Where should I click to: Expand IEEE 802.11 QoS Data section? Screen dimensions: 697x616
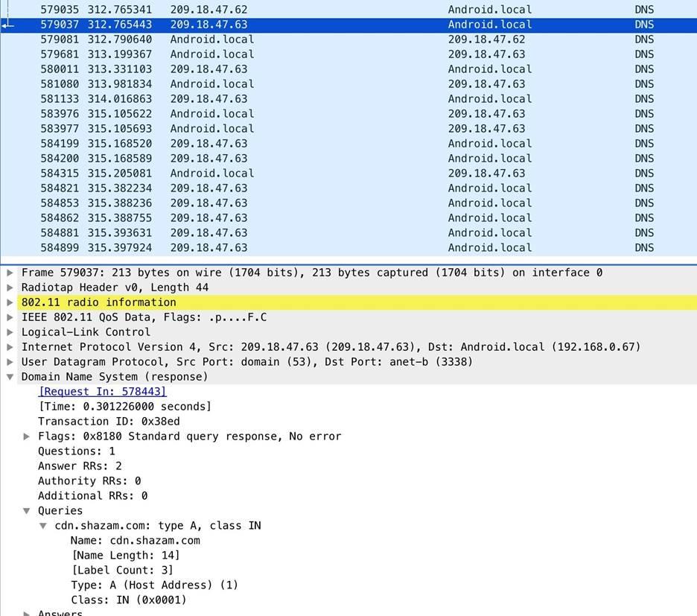pos(10,317)
